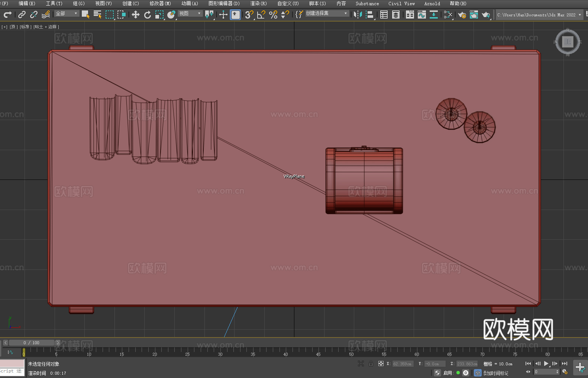Toggle the Percent Snap button
This screenshot has height=378, width=588.
pyautogui.click(x=273, y=14)
